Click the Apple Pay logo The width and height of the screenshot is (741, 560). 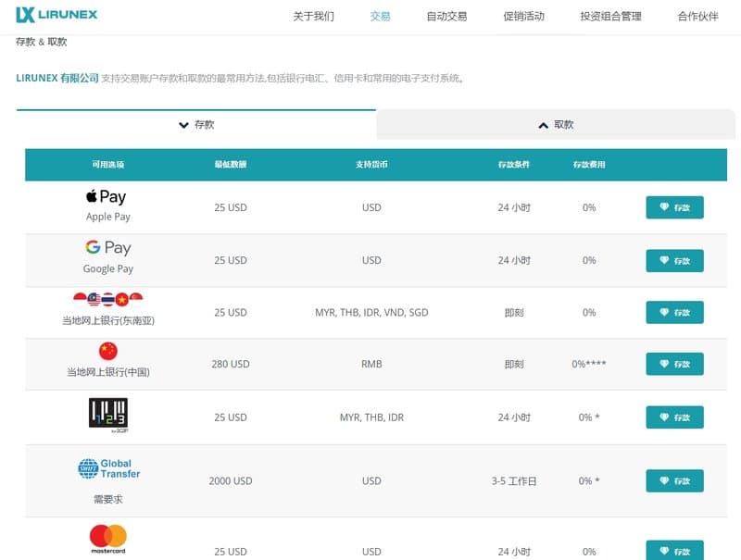(106, 196)
